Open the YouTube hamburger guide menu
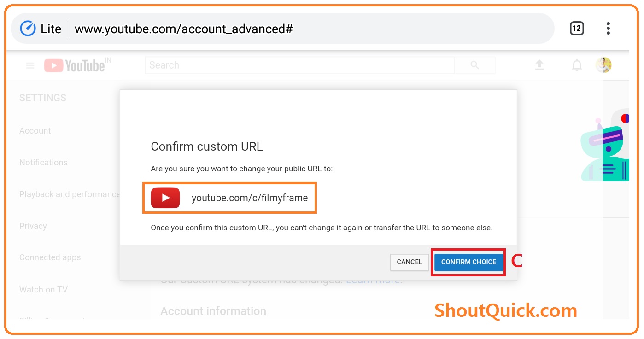 tap(30, 65)
